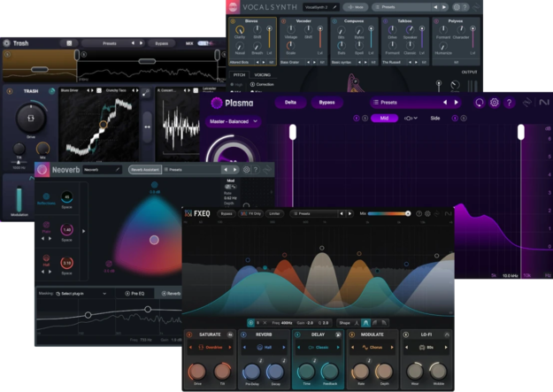Click the FX Only button in FXEQ
This screenshot has width=553, height=392.
coord(251,213)
